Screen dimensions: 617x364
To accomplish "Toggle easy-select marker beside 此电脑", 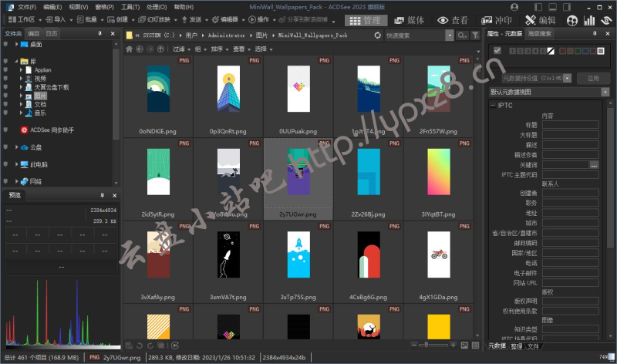I will click(5, 164).
